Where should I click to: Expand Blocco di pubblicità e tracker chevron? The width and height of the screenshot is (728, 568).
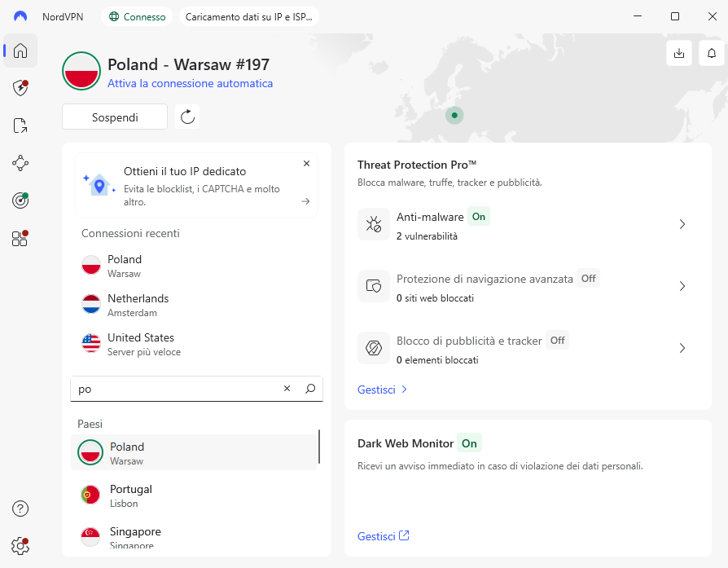point(682,348)
